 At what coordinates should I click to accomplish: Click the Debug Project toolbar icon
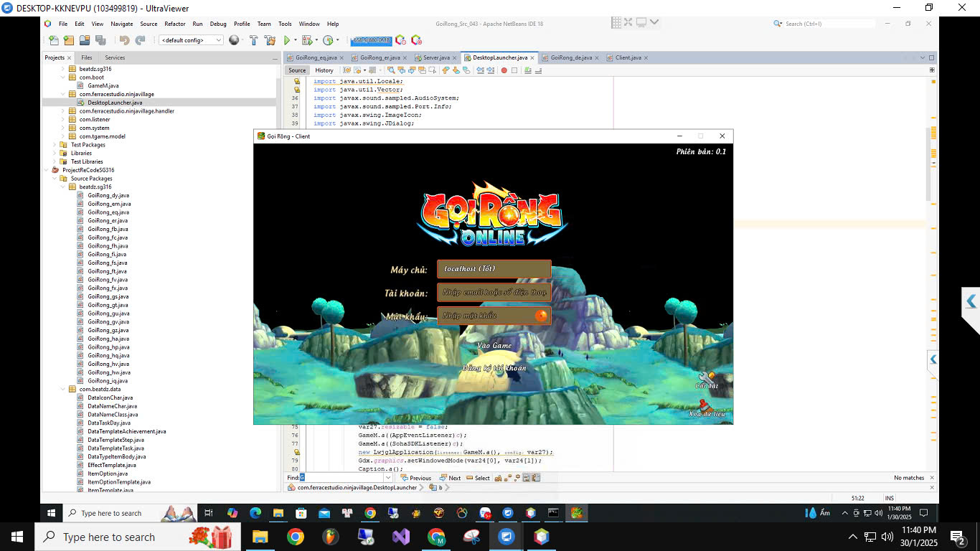(x=307, y=40)
